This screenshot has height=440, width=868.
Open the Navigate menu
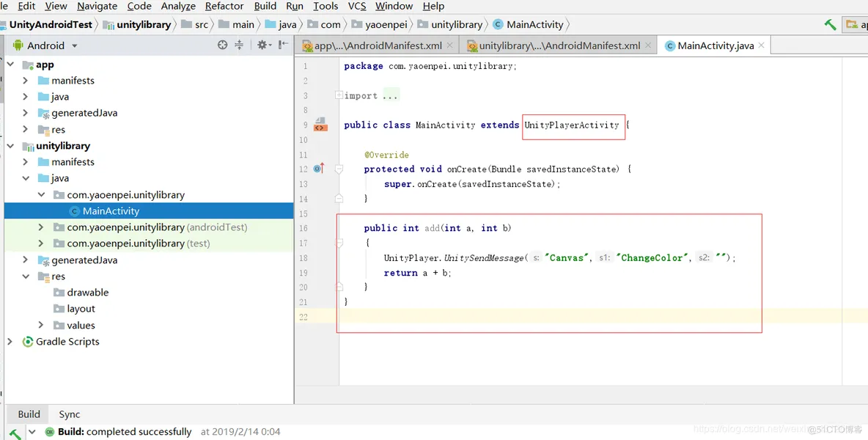(97, 6)
